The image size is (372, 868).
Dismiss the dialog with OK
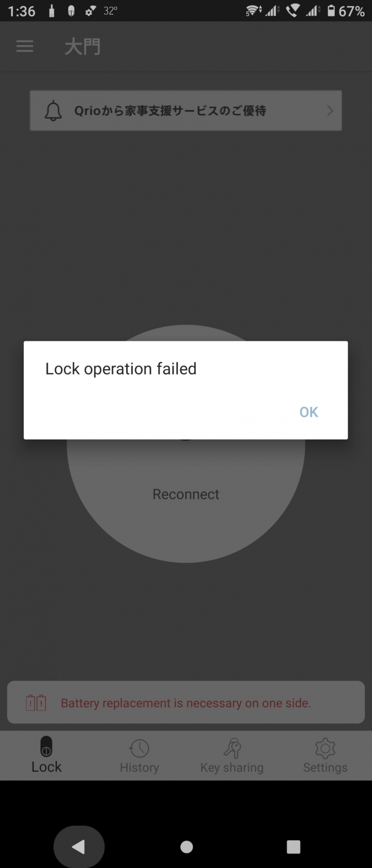308,412
